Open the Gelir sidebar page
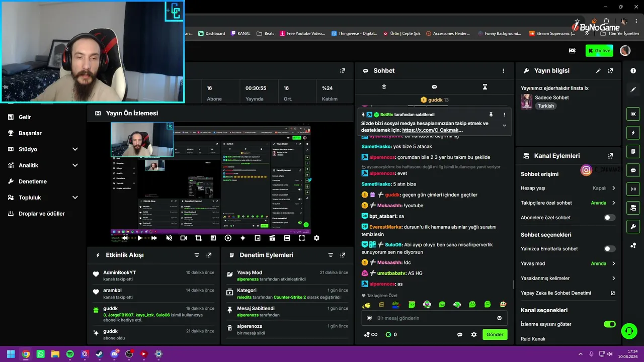The image size is (644, 362). click(25, 117)
